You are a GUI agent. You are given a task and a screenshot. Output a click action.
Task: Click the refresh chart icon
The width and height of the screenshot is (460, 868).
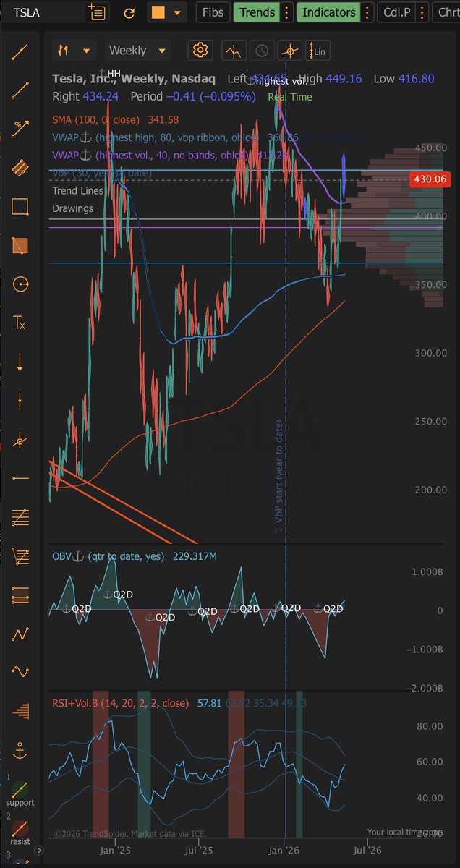pyautogui.click(x=129, y=12)
